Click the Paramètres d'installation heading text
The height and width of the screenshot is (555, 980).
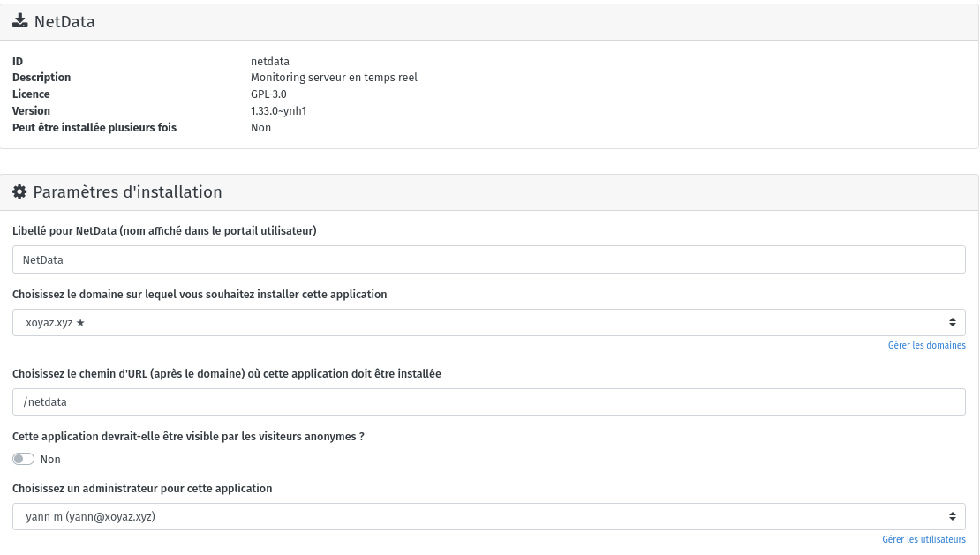(x=127, y=192)
